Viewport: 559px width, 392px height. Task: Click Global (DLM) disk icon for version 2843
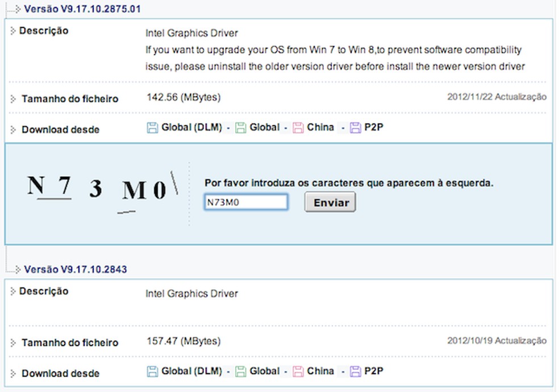152,372
